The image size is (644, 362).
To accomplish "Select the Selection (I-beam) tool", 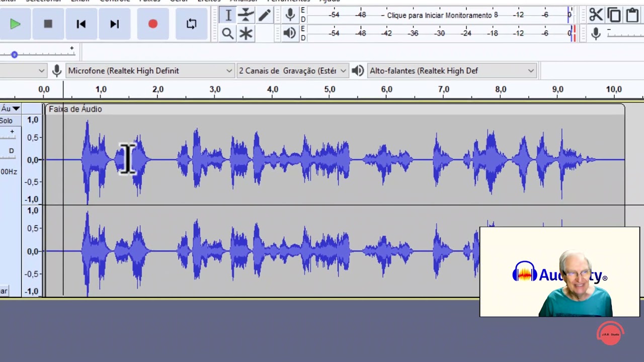I will 228,16.
